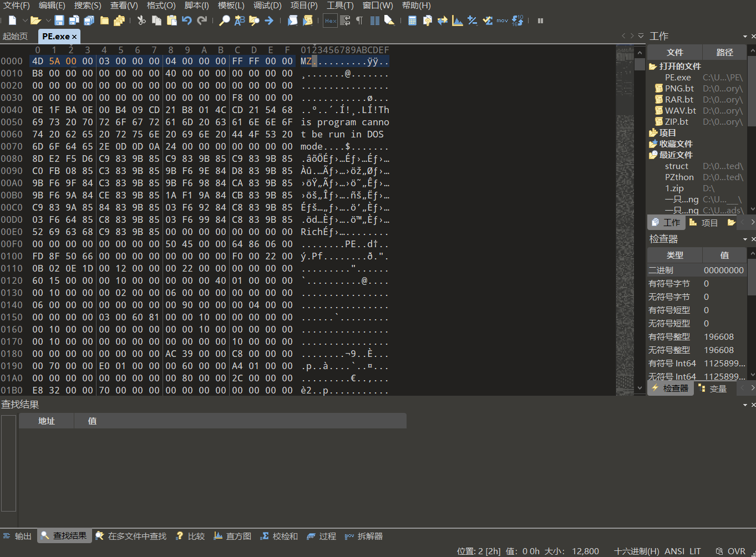Click the Run Script icon
This screenshot has height=557, width=756.
click(292, 21)
